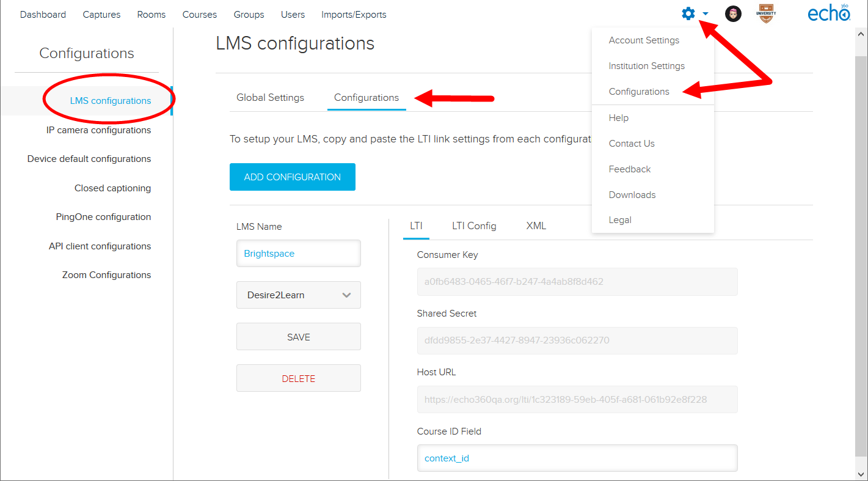Open Groups in top navigation
The width and height of the screenshot is (868, 481).
[249, 15]
